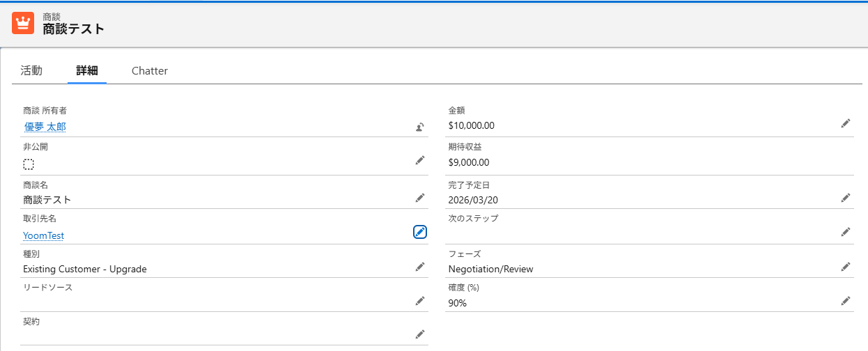Edit 完了予定日 using pencil icon

pos(845,198)
